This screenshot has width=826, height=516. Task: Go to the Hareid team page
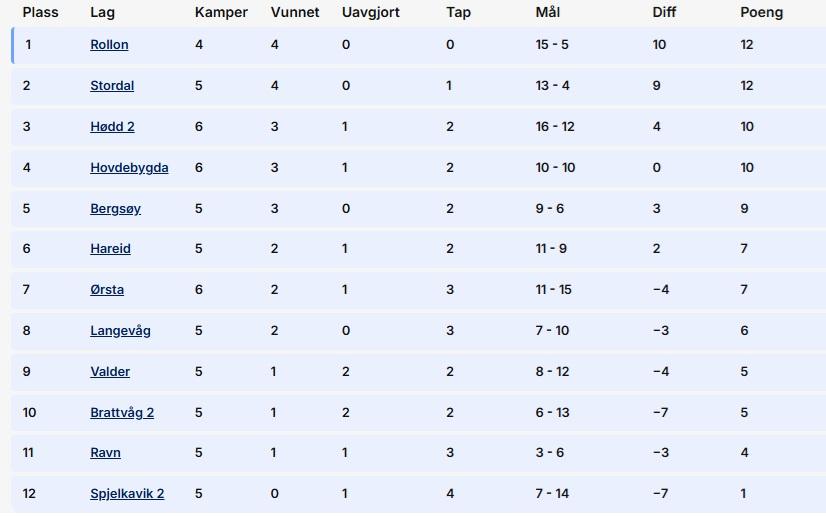110,249
